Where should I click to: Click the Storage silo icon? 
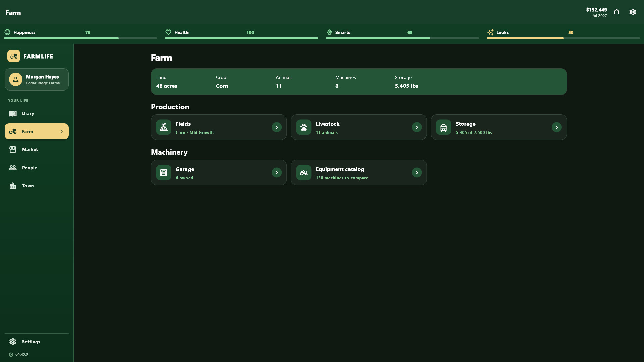coord(443,127)
